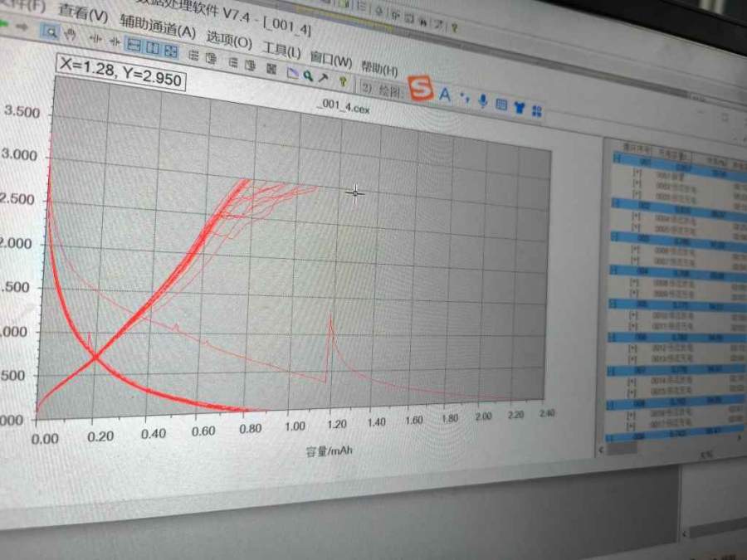Open the Sogou skin shirt icon
The image size is (747, 560).
pyautogui.click(x=520, y=107)
